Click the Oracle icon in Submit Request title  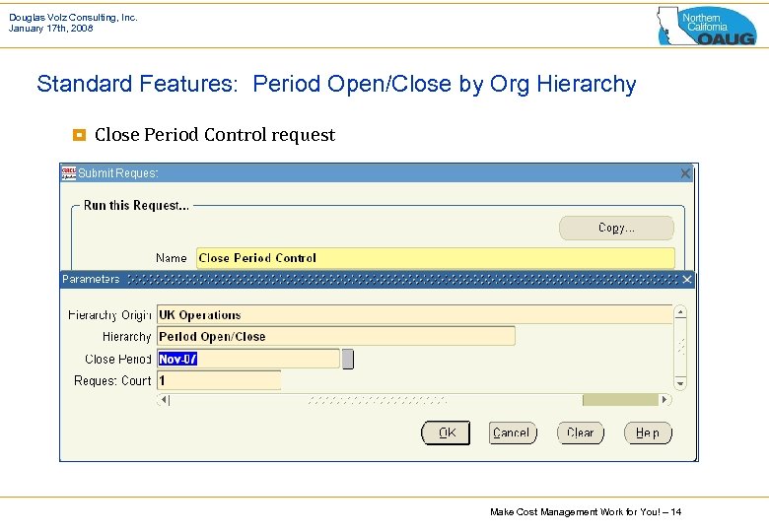pos(69,173)
